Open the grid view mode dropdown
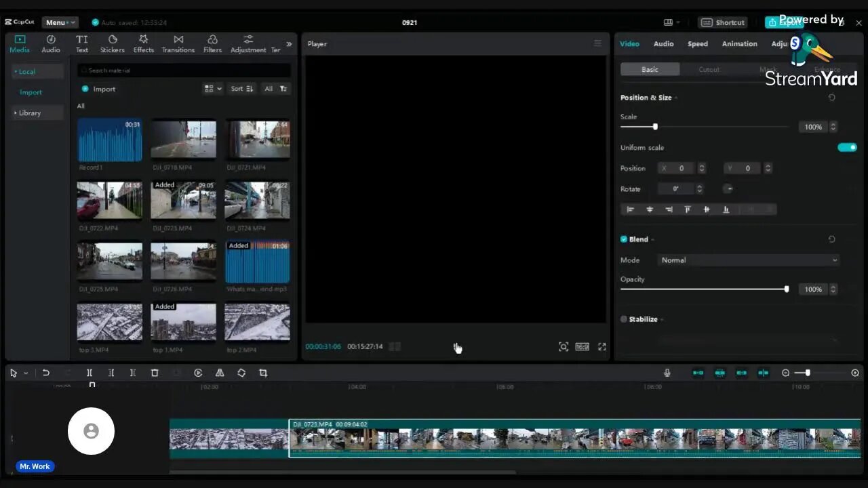The width and height of the screenshot is (868, 488). (212, 89)
